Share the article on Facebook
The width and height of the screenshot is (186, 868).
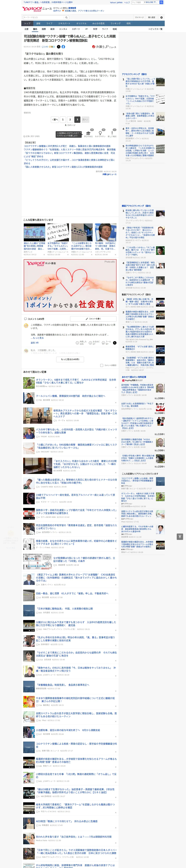pos(63,47)
